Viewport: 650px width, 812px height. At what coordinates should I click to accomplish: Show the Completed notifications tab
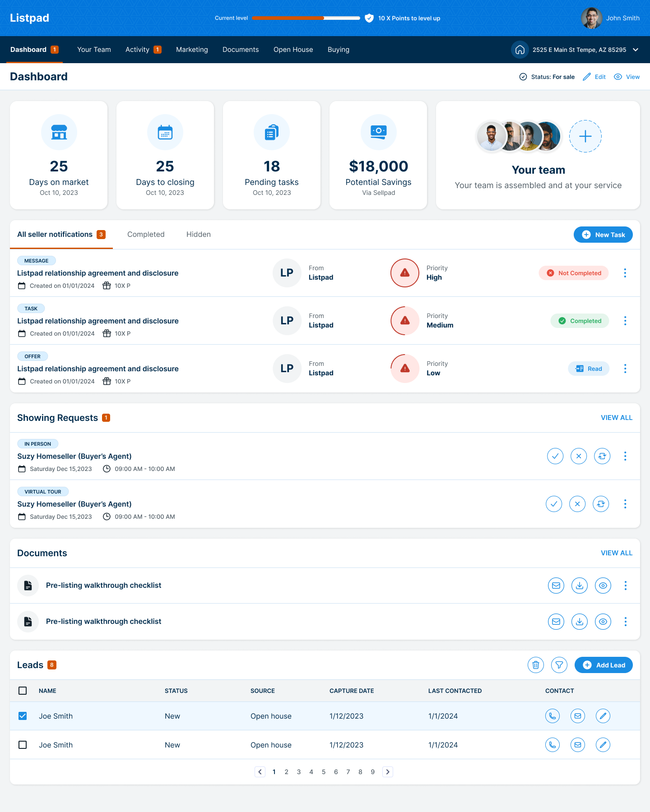(146, 235)
